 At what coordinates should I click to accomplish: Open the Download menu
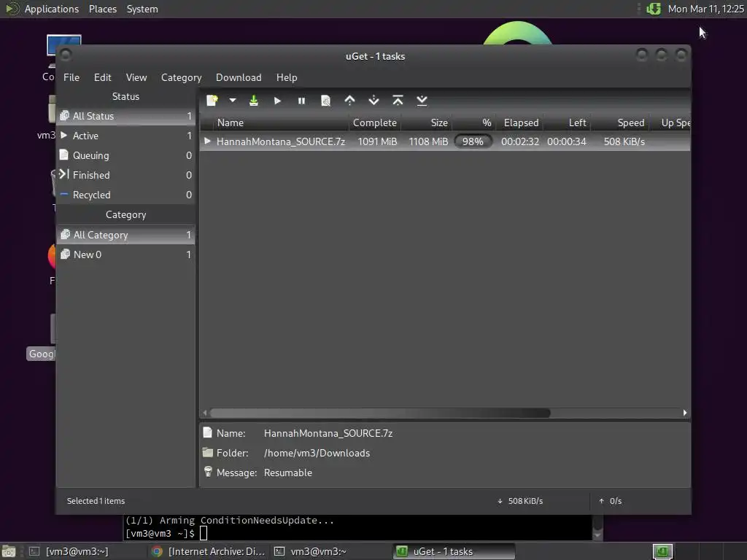coord(239,77)
